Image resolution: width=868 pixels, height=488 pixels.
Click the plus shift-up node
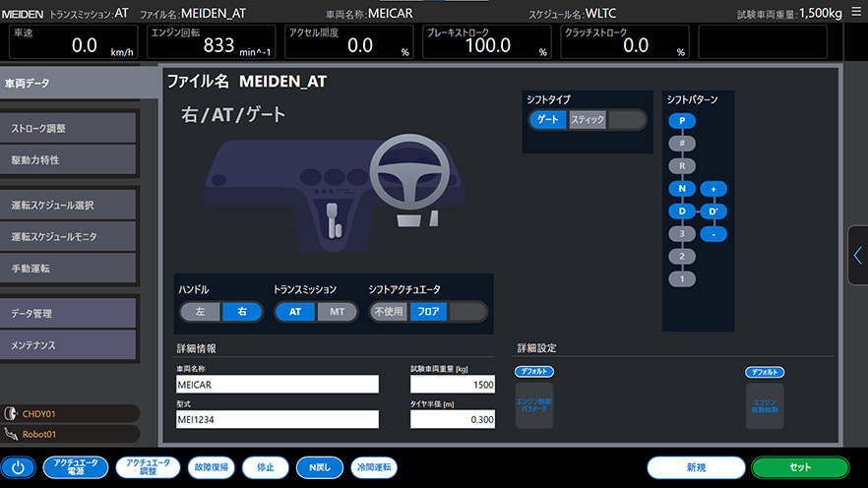(x=713, y=189)
